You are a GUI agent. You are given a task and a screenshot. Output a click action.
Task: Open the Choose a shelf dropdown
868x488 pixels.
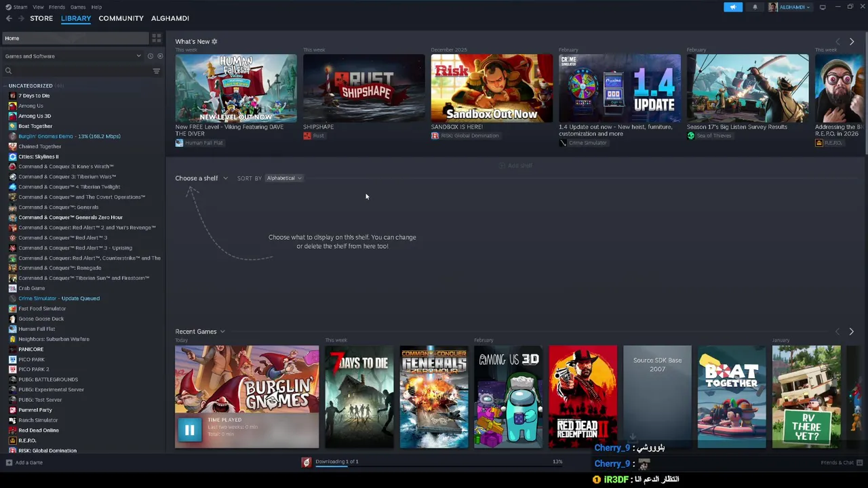pyautogui.click(x=201, y=178)
